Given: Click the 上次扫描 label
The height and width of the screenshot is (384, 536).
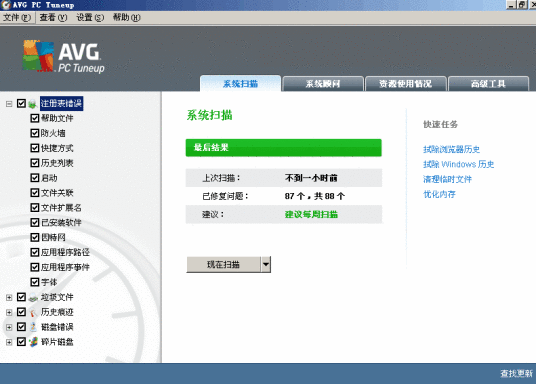Looking at the screenshot, I should point(221,178).
